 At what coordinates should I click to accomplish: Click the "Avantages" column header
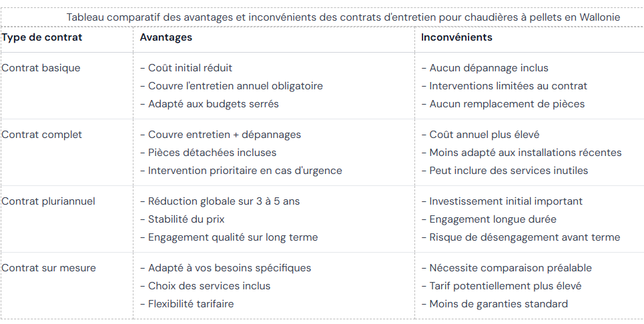click(166, 37)
